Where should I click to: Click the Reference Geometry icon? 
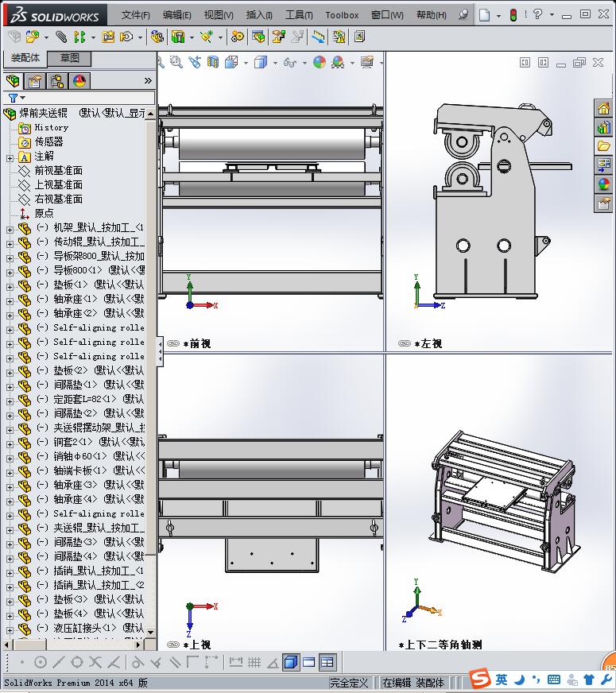tap(207, 37)
